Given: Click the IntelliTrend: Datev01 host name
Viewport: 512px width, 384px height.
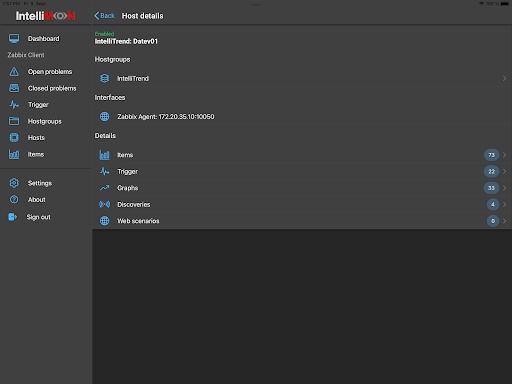Looking at the screenshot, I should (126, 41).
